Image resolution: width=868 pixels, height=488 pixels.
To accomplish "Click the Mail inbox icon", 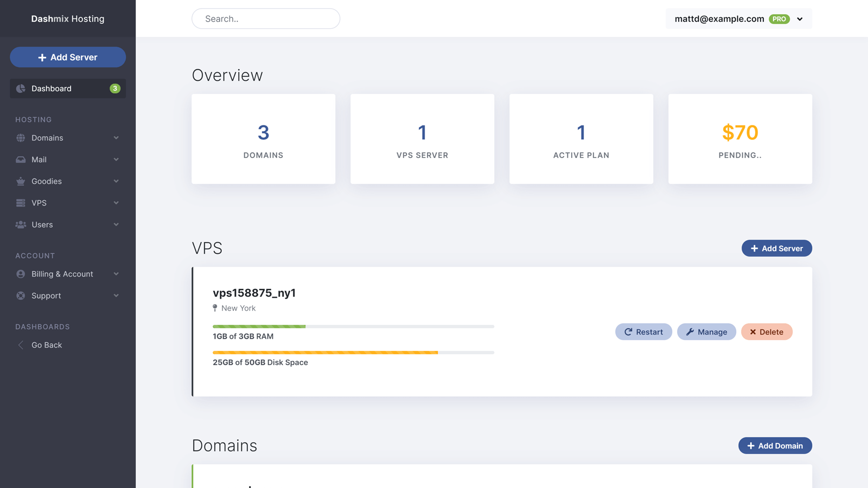I will tap(21, 159).
